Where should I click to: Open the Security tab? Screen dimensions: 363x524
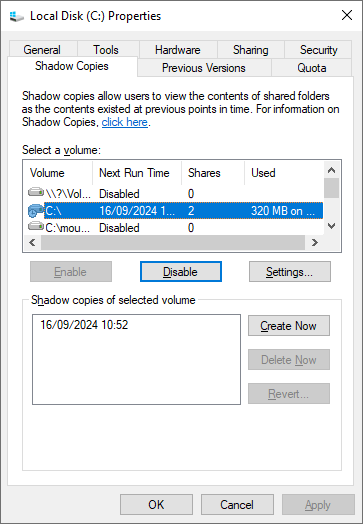[318, 50]
